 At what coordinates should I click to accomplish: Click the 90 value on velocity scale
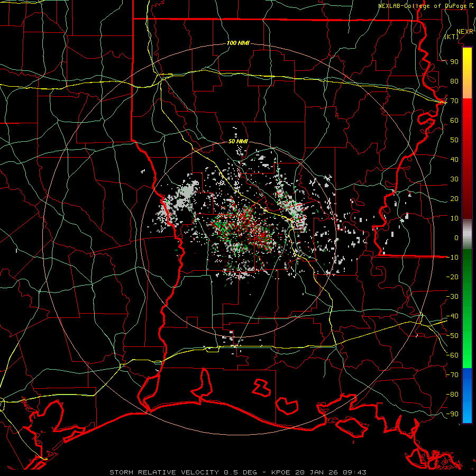[x=454, y=62]
